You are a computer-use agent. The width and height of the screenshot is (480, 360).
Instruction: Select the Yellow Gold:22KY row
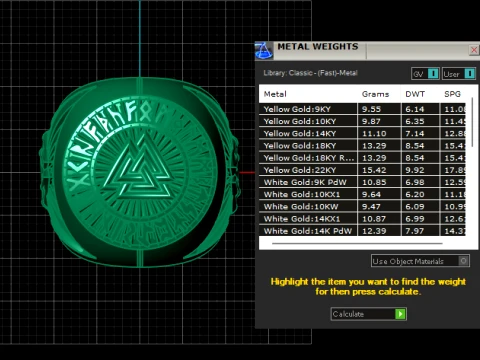click(362, 170)
